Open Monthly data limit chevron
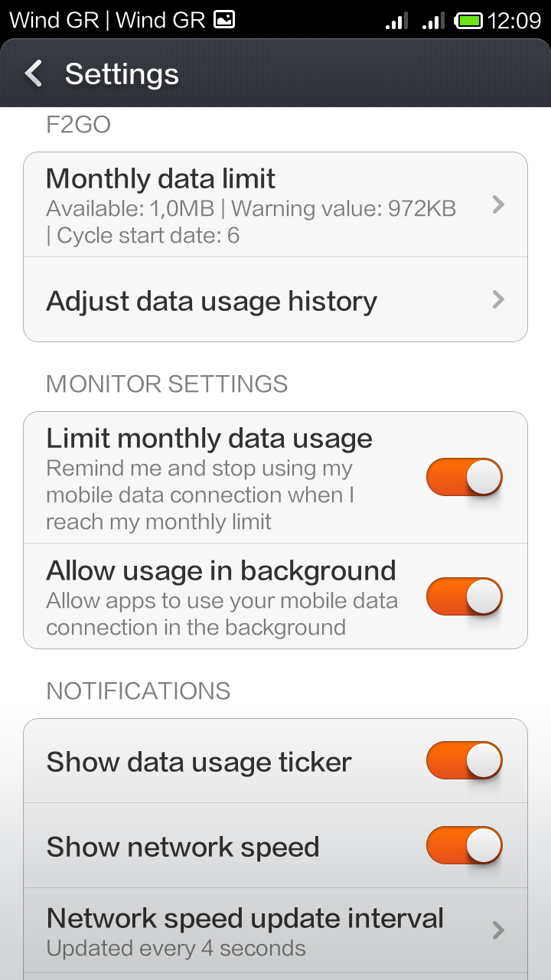The image size is (551, 980). click(499, 204)
